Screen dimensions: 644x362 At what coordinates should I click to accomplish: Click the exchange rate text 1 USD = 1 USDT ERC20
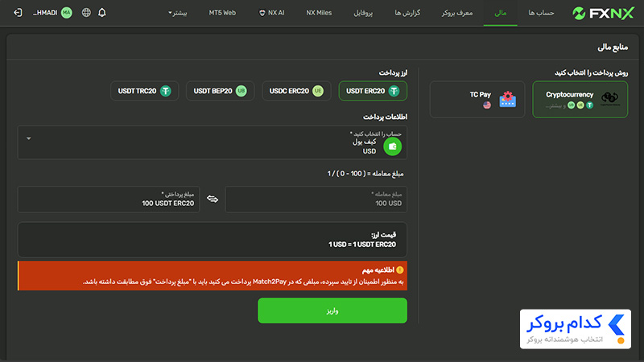point(361,245)
